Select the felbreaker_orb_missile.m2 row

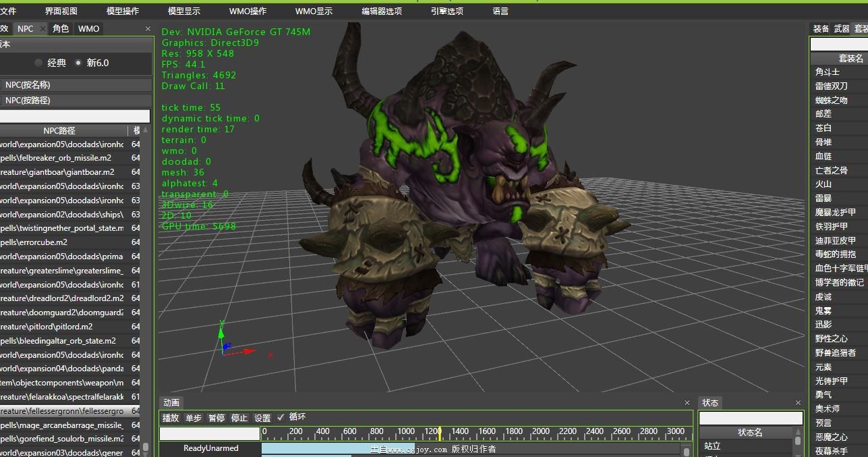click(x=70, y=158)
